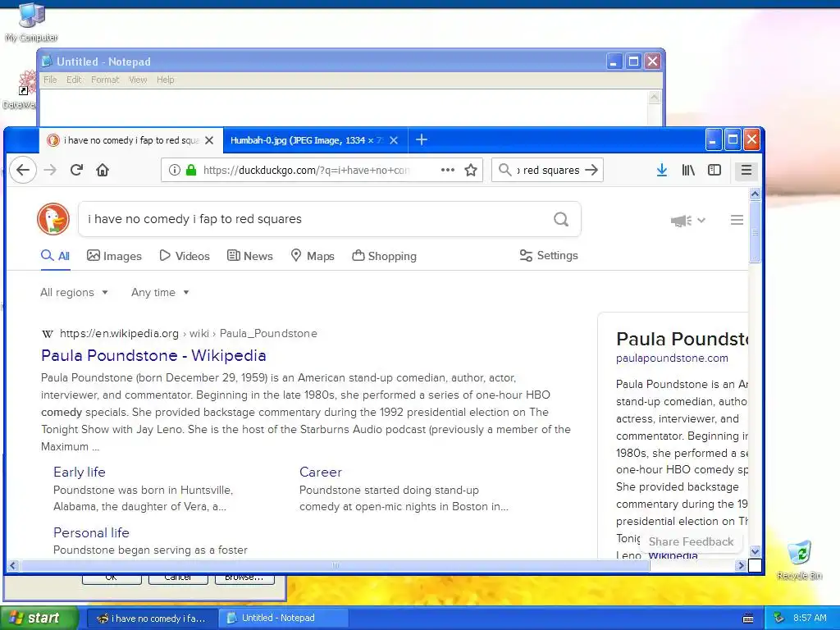Click the Notepad scroll up arrow

[x=654, y=98]
